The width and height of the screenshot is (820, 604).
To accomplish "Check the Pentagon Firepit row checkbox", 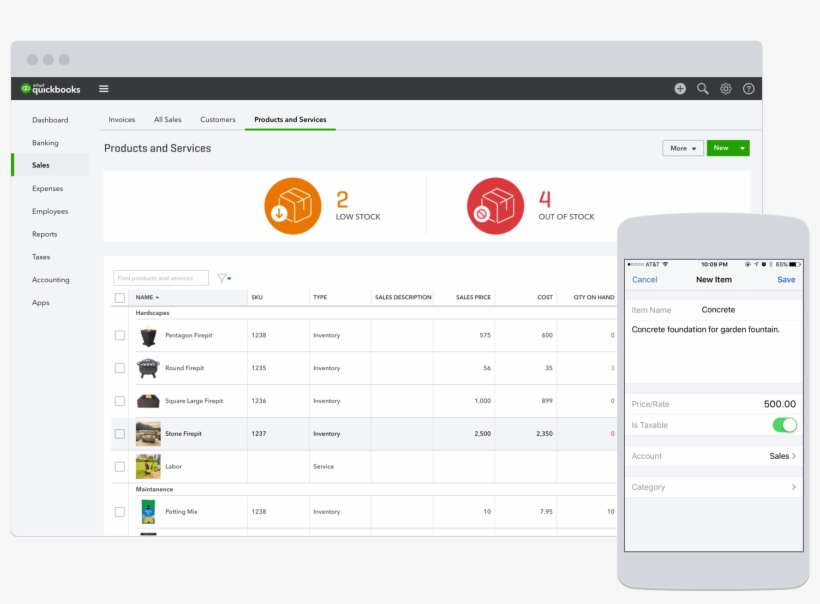I will [120, 335].
